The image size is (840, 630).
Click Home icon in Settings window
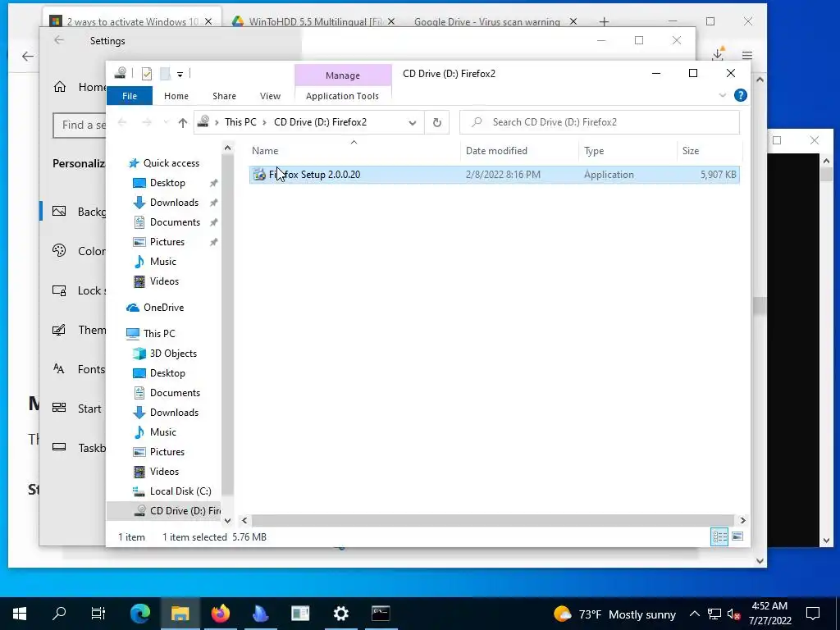point(60,87)
